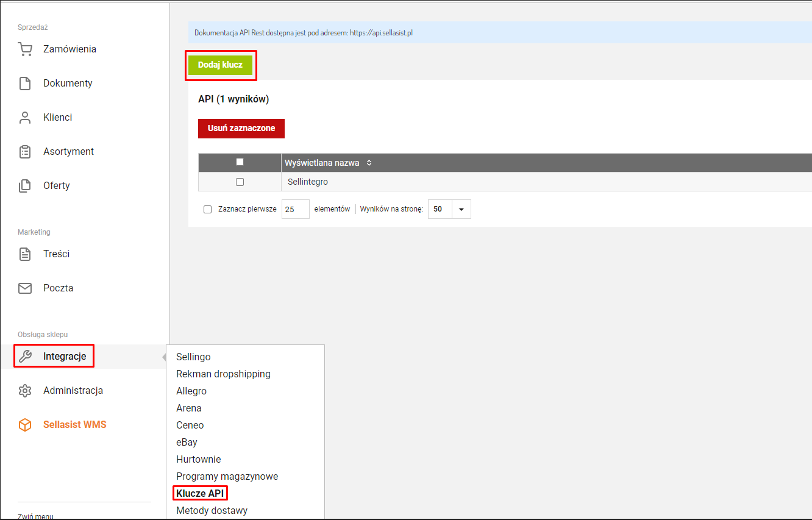Click the Treści document icon

point(25,254)
